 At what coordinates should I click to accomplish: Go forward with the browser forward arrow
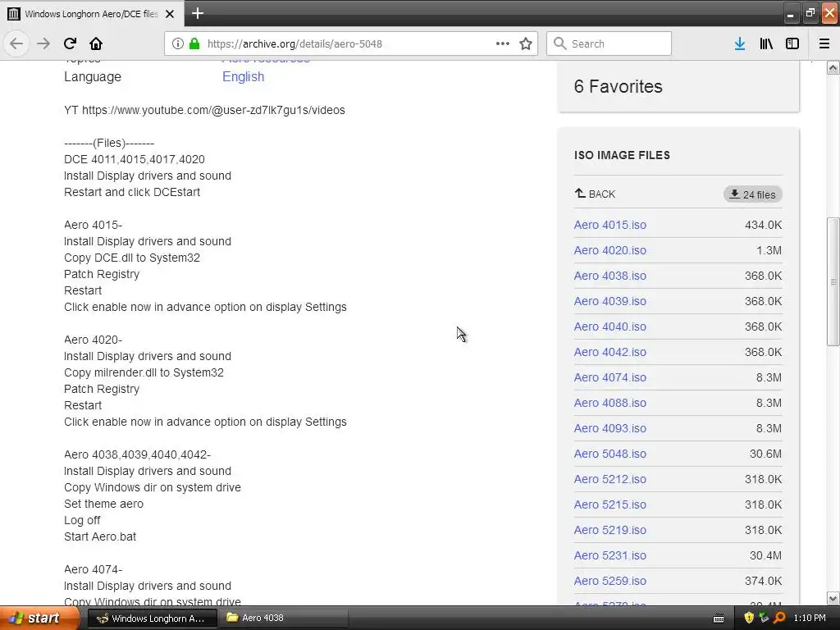[x=43, y=44]
